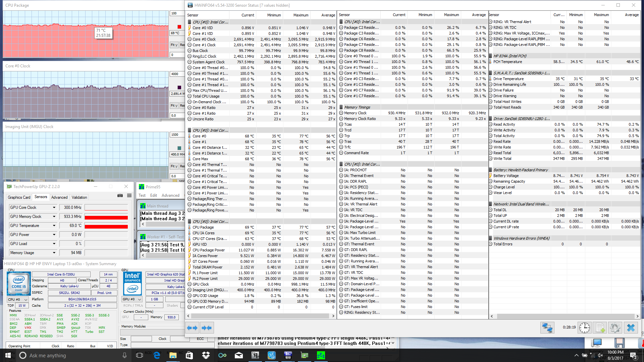
Task: Open the Memory Usage dropdown in GPU-Z
Action: tap(54, 253)
